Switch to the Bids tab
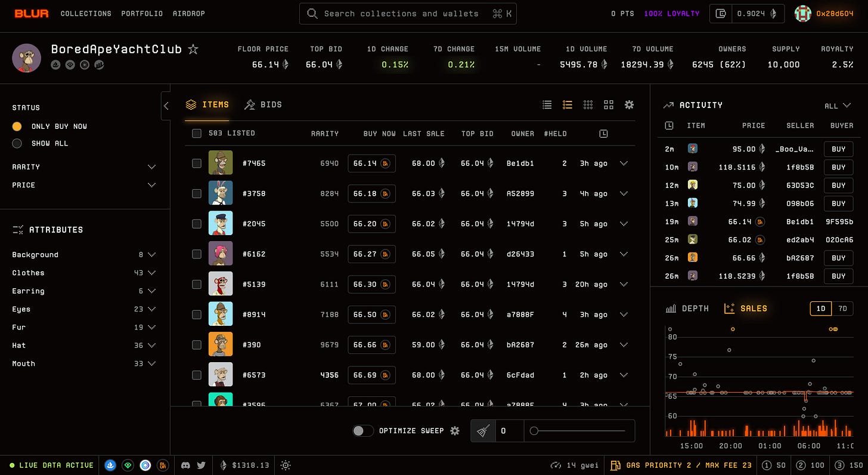The image size is (868, 475). coord(263,104)
